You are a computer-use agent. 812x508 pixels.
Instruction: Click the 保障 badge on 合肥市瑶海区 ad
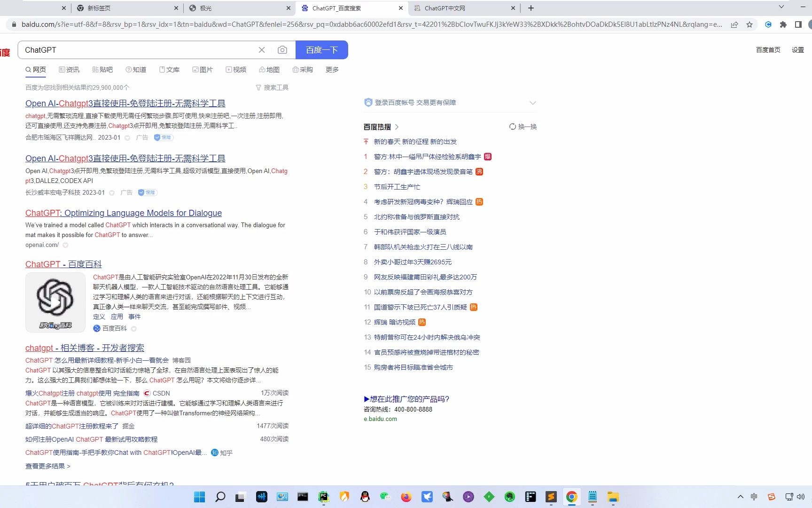tap(164, 137)
